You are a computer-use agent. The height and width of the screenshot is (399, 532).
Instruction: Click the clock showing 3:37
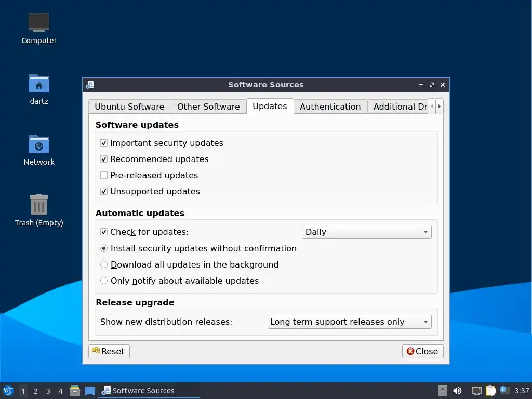click(x=522, y=391)
